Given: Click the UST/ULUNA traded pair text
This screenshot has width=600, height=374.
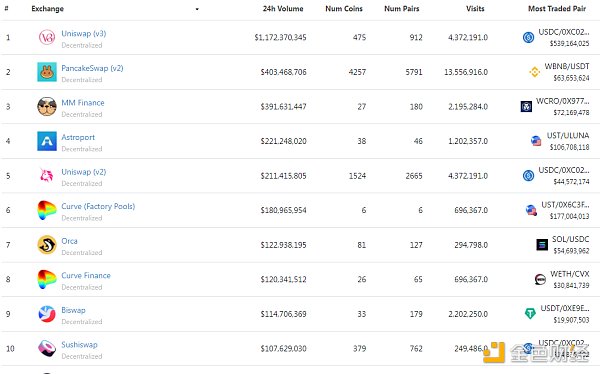Looking at the screenshot, I should [x=568, y=135].
